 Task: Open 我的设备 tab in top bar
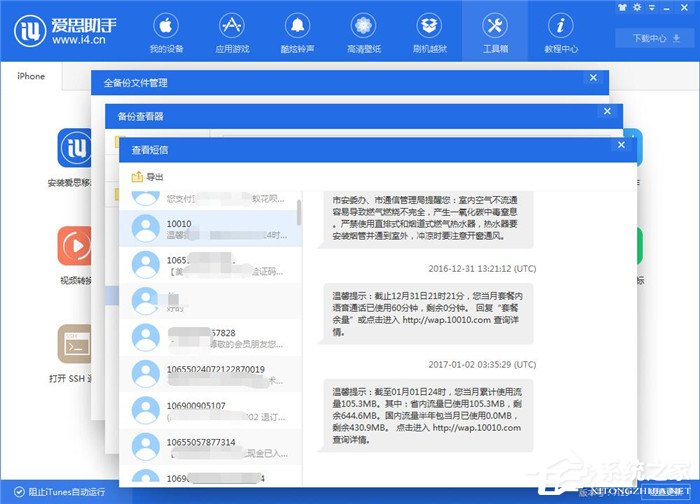coord(166,33)
